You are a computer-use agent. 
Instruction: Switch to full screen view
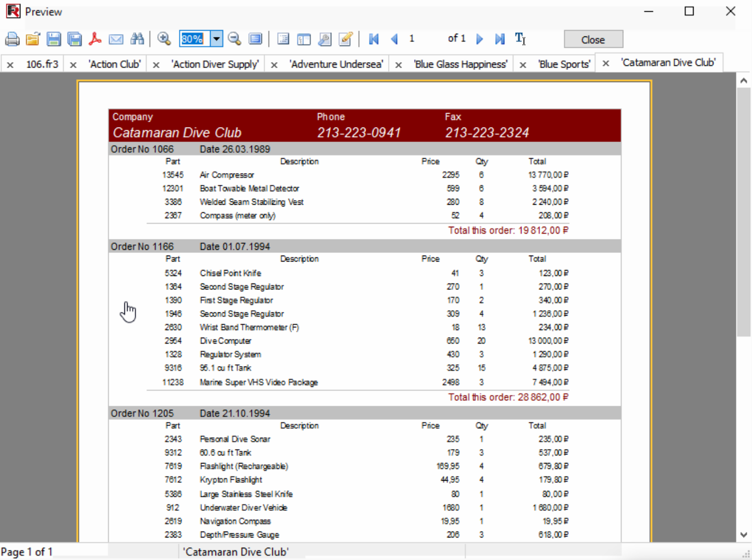pos(256,39)
